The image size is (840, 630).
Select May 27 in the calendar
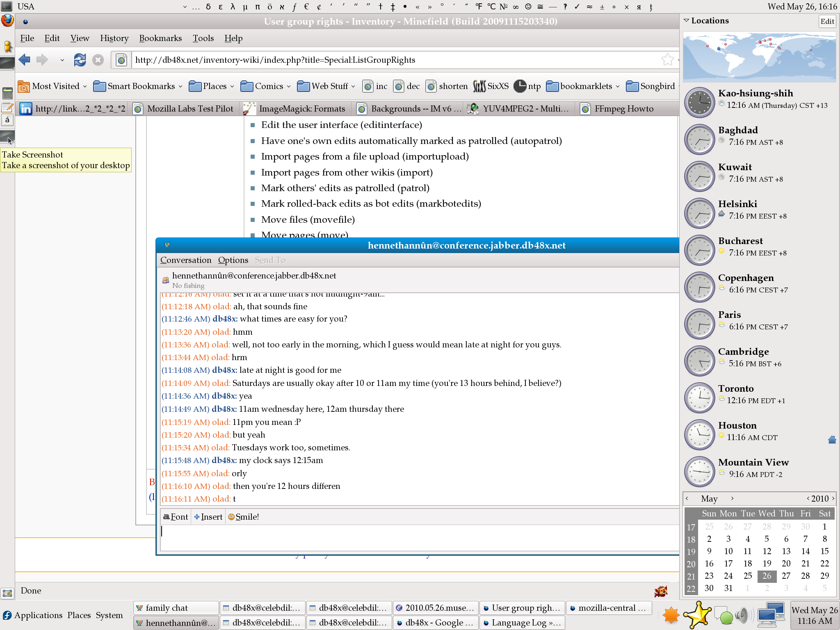[786, 575]
